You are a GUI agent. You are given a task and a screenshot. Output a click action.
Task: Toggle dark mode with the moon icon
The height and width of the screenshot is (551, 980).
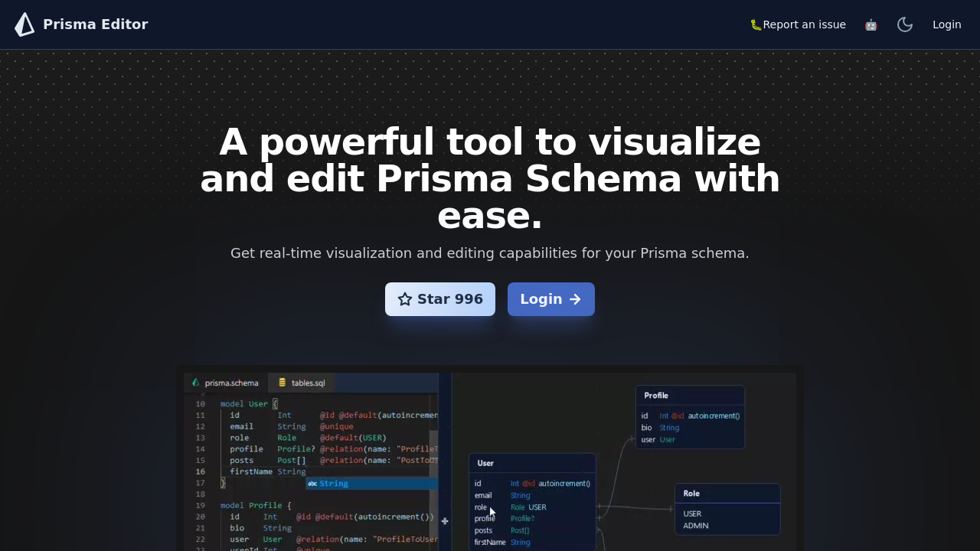(905, 24)
